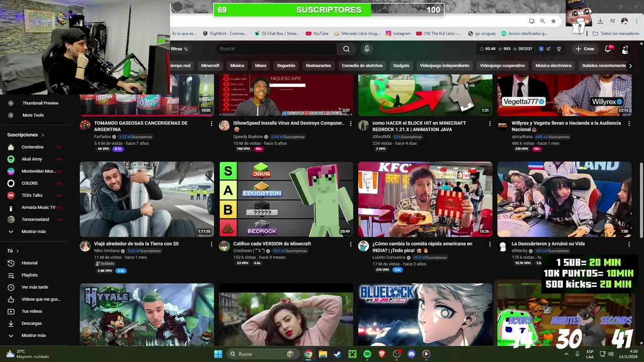644x362 pixels.
Task: Click the Chrome zoom magnifier icon
Action: (542, 21)
